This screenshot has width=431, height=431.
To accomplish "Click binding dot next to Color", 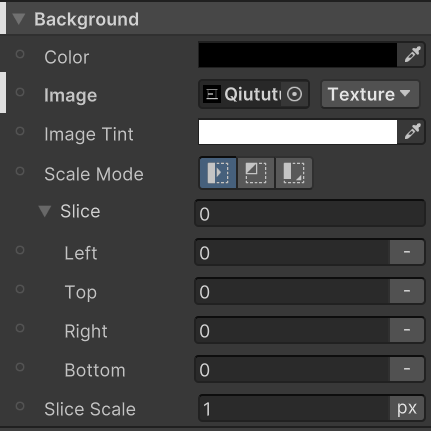I will [x=20, y=54].
